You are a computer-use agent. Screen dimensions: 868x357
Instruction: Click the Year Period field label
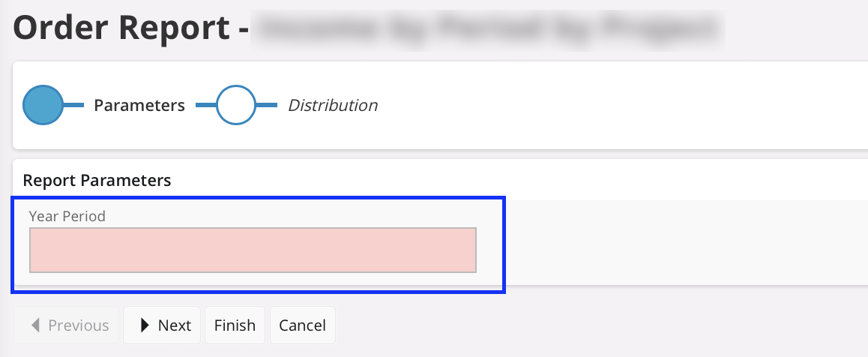coord(67,216)
